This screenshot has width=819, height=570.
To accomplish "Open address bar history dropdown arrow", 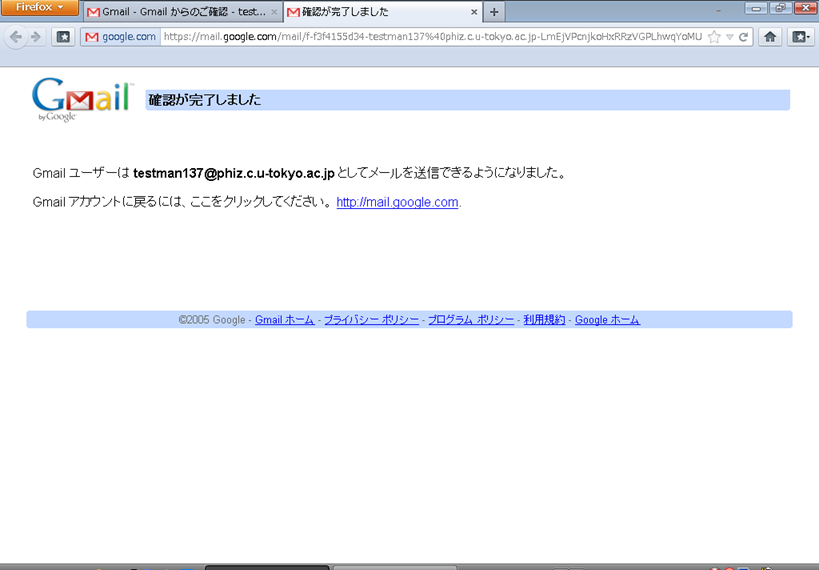I will (x=730, y=37).
